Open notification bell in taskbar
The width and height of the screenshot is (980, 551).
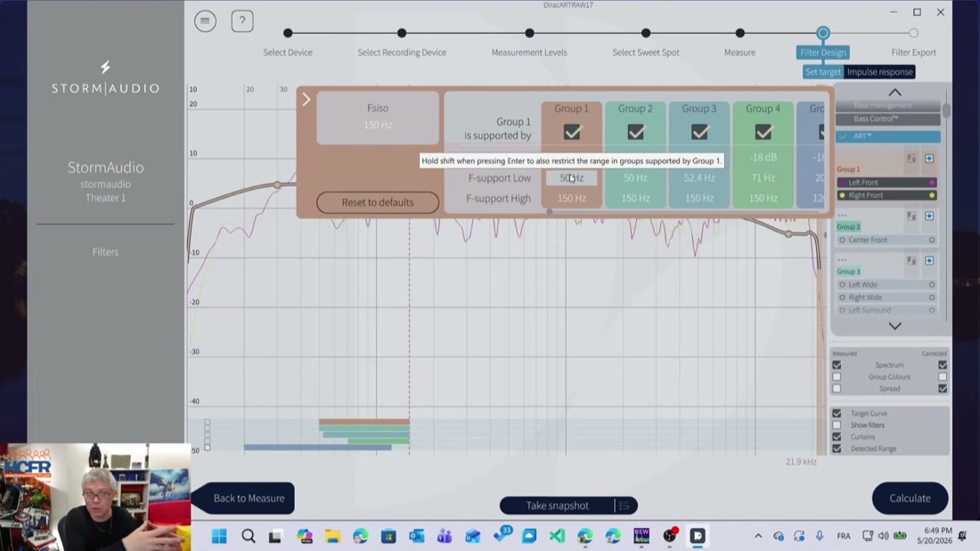[x=962, y=536]
